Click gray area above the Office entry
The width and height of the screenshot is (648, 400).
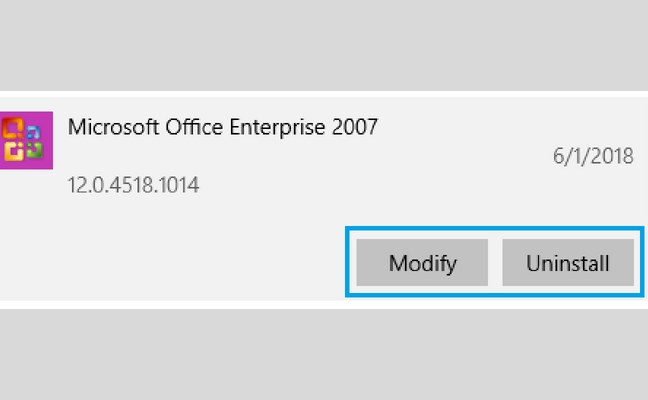click(324, 43)
